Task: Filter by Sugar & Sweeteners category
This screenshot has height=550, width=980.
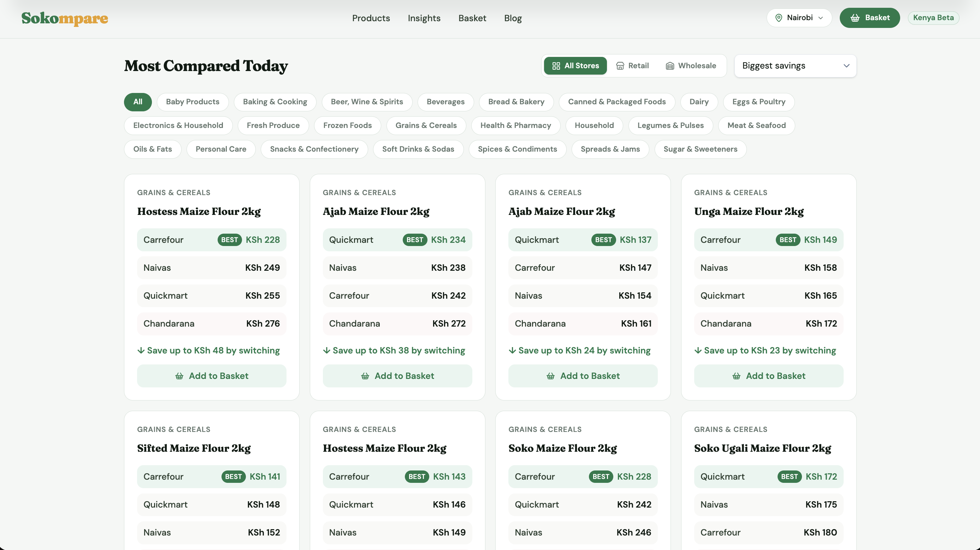Action: point(701,149)
